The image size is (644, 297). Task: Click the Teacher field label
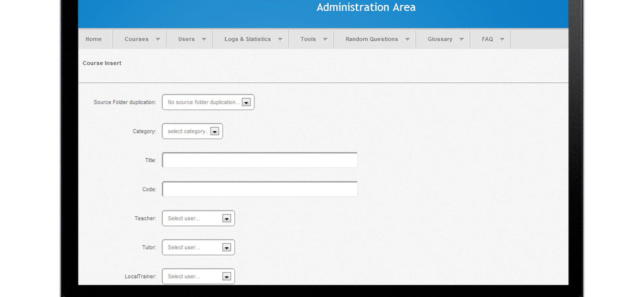pyautogui.click(x=145, y=219)
